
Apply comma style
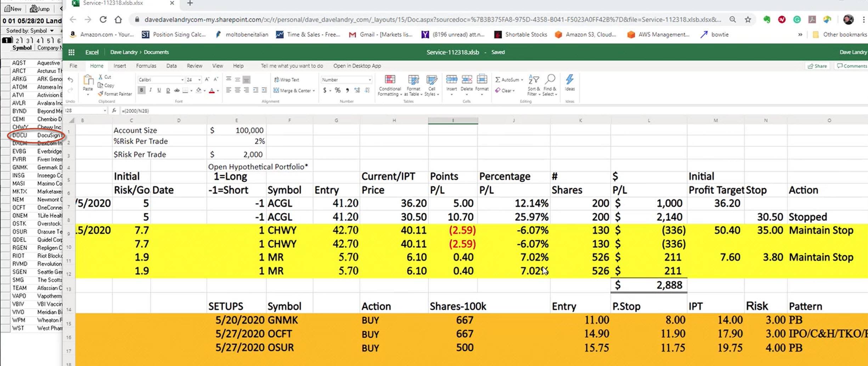click(347, 90)
